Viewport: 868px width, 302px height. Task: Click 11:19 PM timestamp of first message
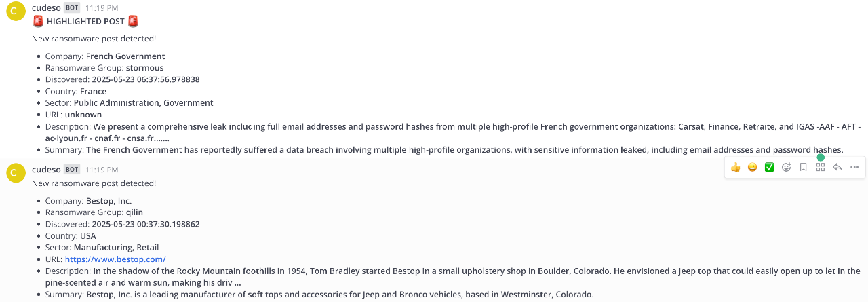[x=102, y=8]
